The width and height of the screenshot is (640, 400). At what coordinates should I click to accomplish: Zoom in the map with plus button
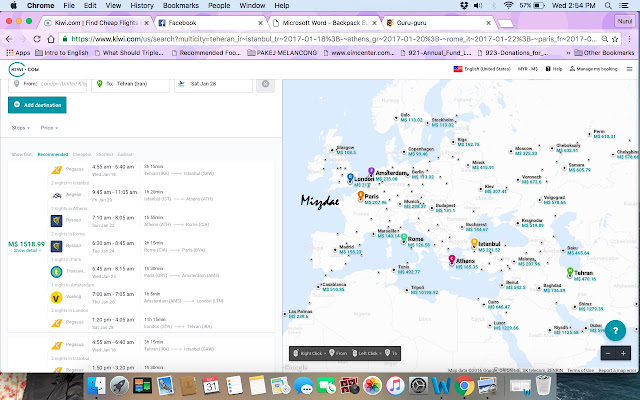[623, 353]
